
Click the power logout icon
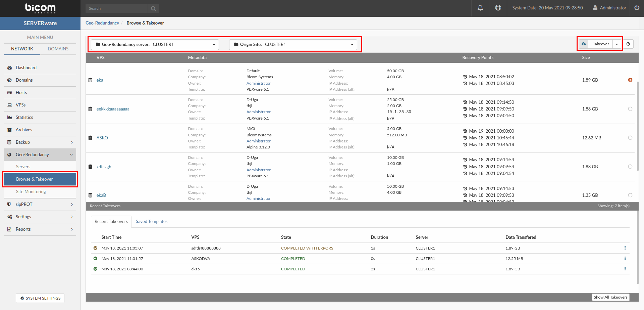[637, 8]
